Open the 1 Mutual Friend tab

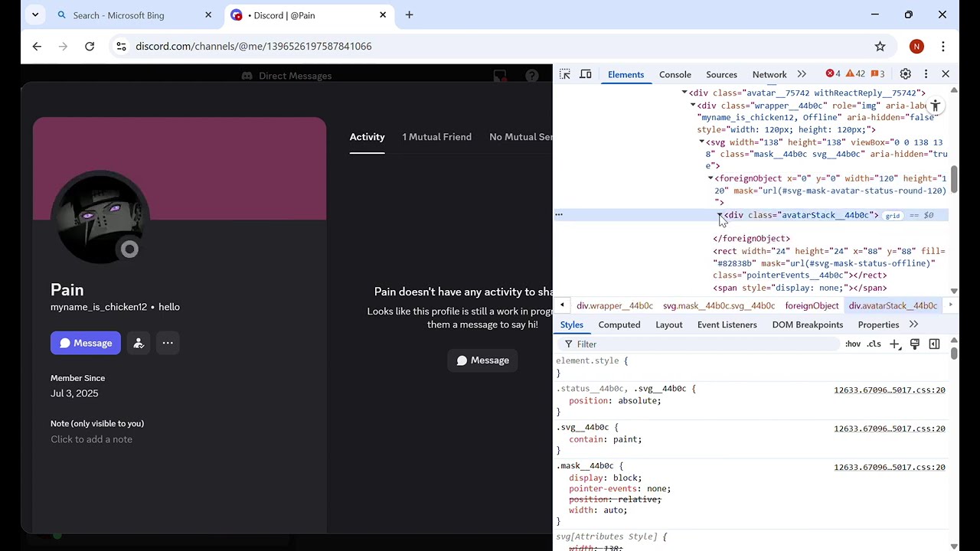(437, 137)
